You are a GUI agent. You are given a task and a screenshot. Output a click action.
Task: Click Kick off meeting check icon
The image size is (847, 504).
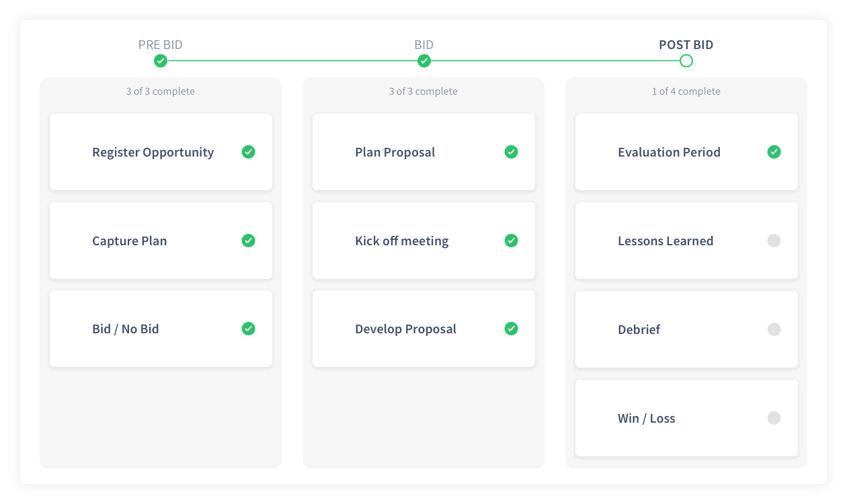512,241
